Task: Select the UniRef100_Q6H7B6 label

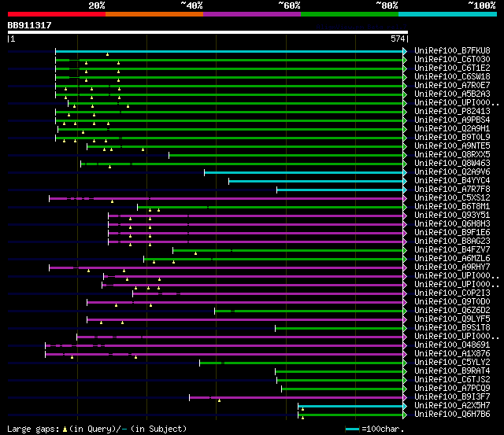Action: point(452,415)
